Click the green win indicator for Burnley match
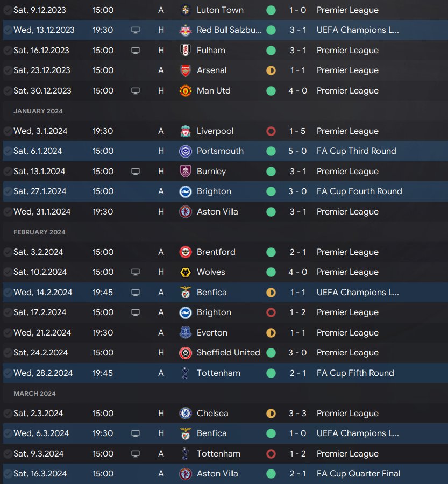The height and width of the screenshot is (484, 448). (x=271, y=172)
